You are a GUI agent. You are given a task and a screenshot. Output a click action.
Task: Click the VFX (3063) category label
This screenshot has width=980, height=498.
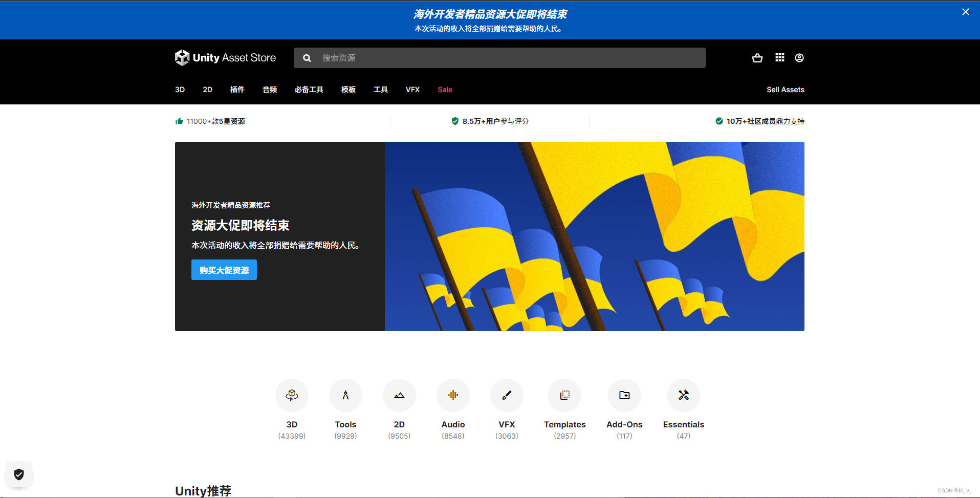tap(507, 430)
